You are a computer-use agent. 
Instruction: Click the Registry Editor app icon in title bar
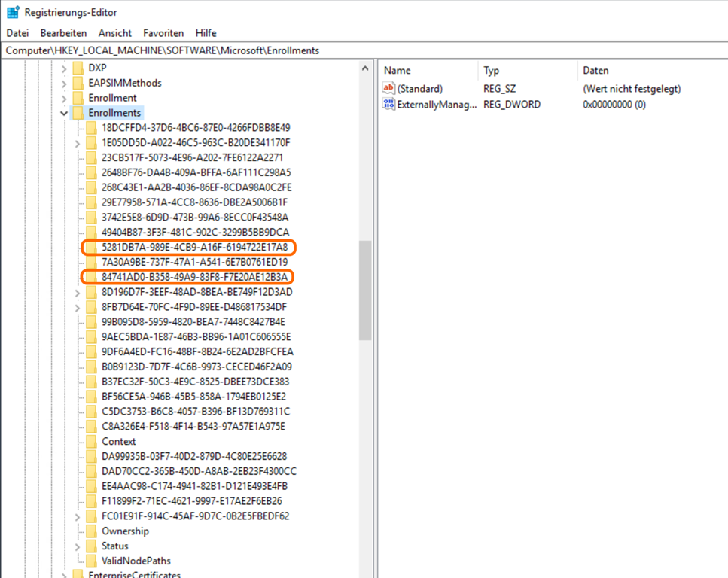13,13
